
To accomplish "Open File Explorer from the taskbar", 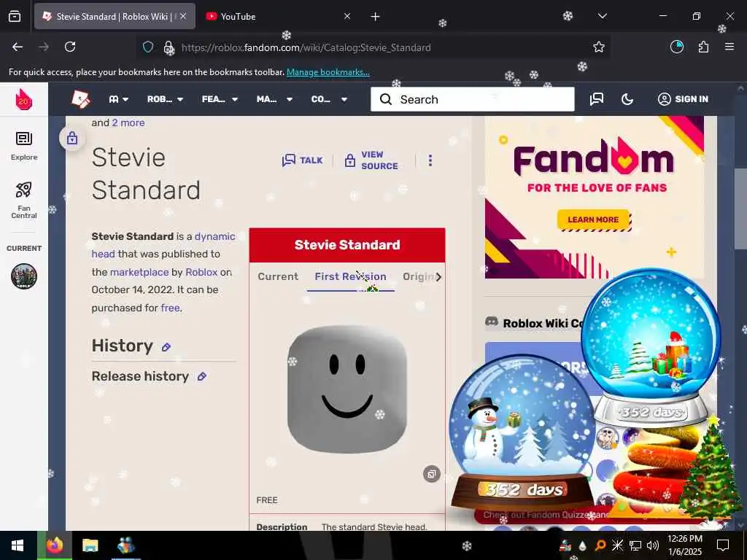I will pos(90,545).
